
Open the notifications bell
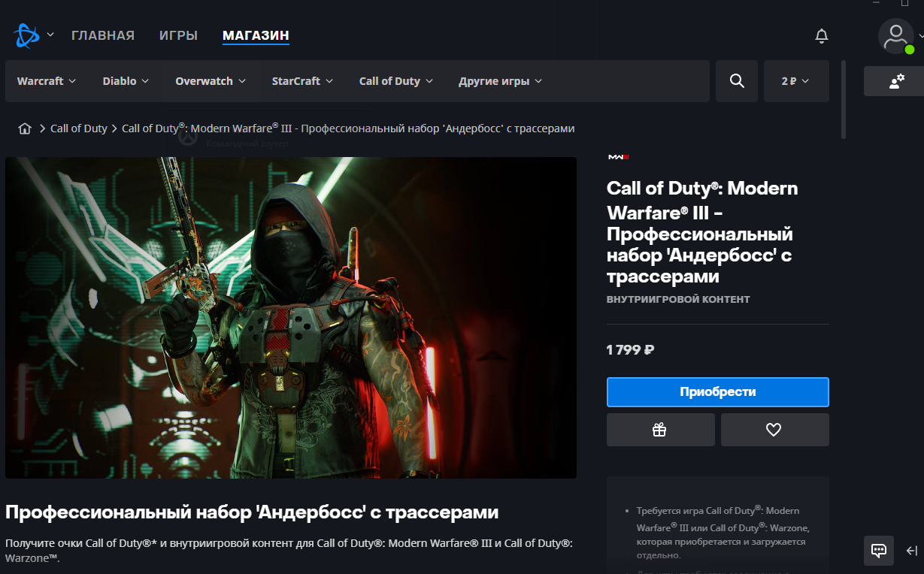822,35
